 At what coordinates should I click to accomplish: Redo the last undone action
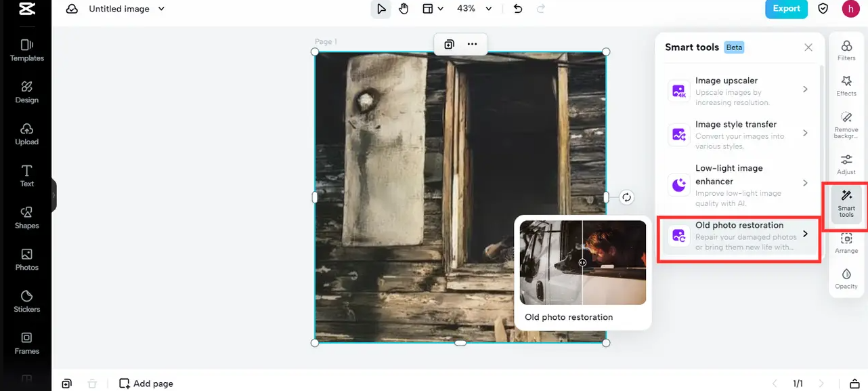540,9
